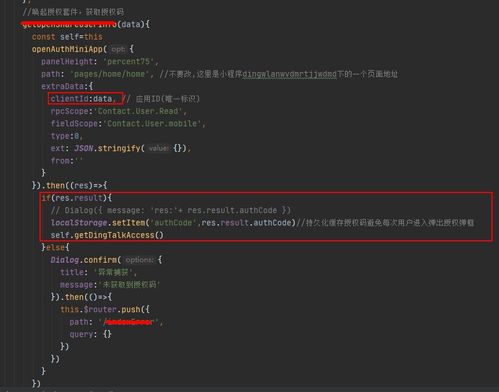The image size is (499, 392).
Task: Click the top comment about 获取授权码
Action: (x=73, y=12)
